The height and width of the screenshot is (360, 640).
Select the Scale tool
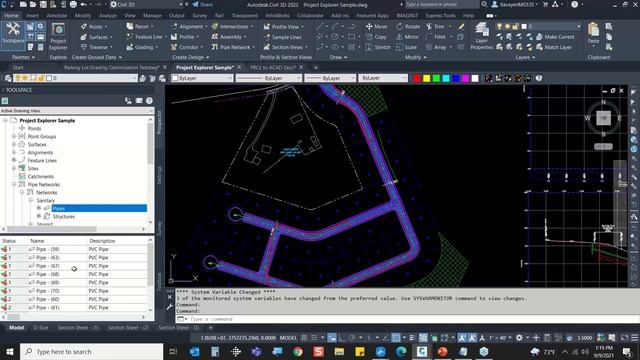[x=406, y=47]
